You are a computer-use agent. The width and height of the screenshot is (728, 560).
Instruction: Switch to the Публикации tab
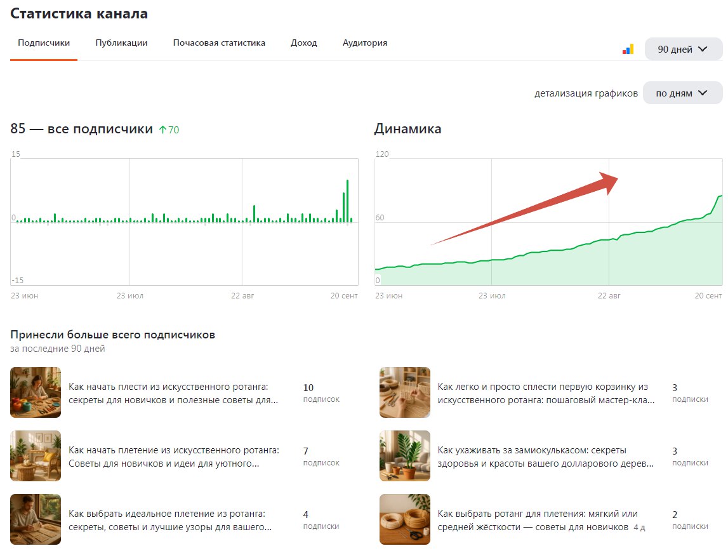(x=121, y=43)
